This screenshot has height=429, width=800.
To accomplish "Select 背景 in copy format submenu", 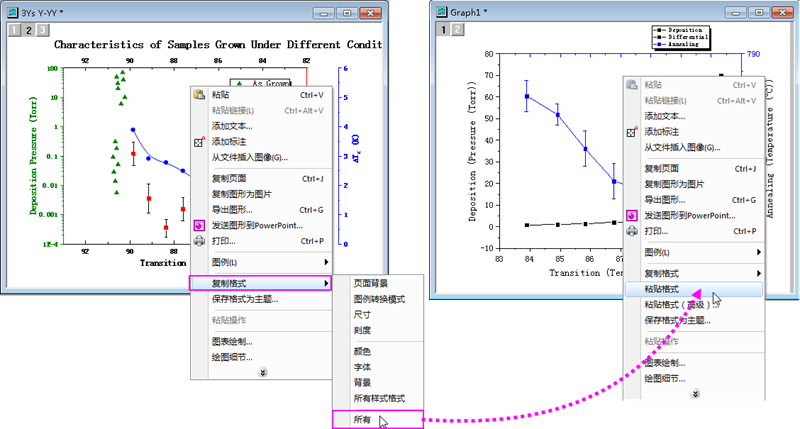I will pos(362,383).
